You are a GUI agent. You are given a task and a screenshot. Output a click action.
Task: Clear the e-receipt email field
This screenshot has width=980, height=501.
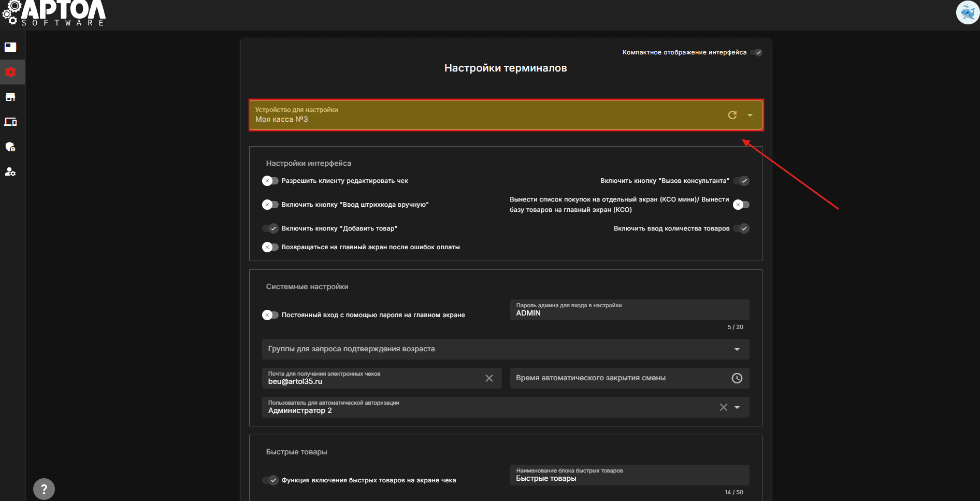click(x=489, y=378)
